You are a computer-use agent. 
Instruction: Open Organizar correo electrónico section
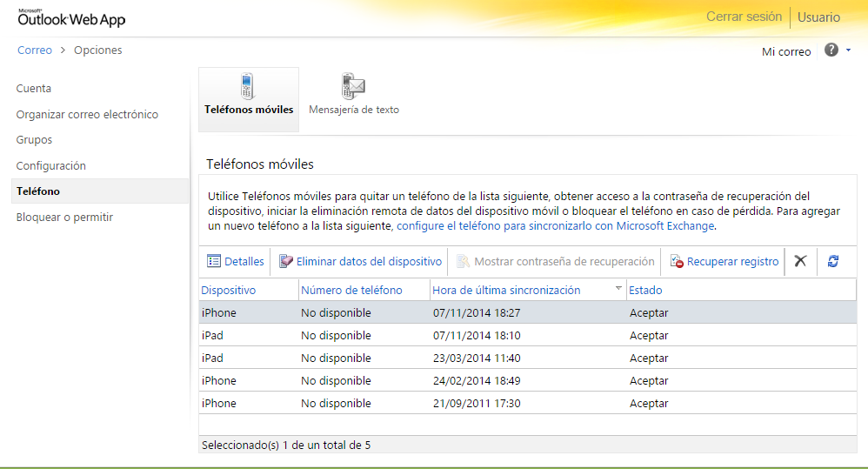[x=87, y=114]
